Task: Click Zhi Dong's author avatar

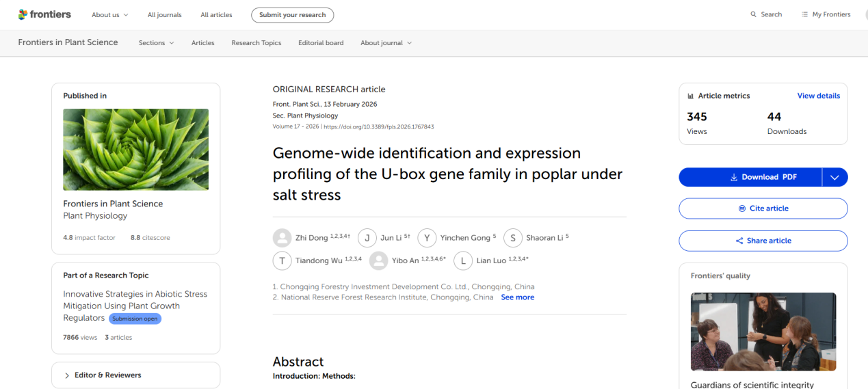Action: pos(282,238)
